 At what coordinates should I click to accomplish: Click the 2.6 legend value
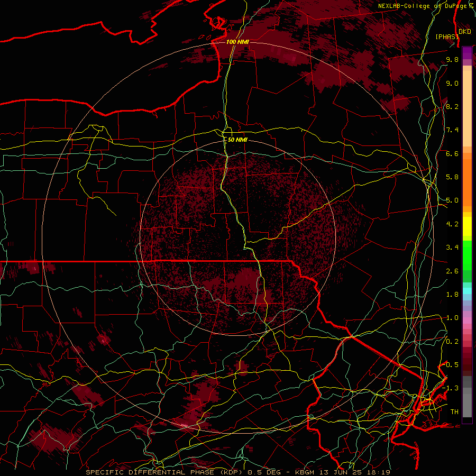point(452,271)
